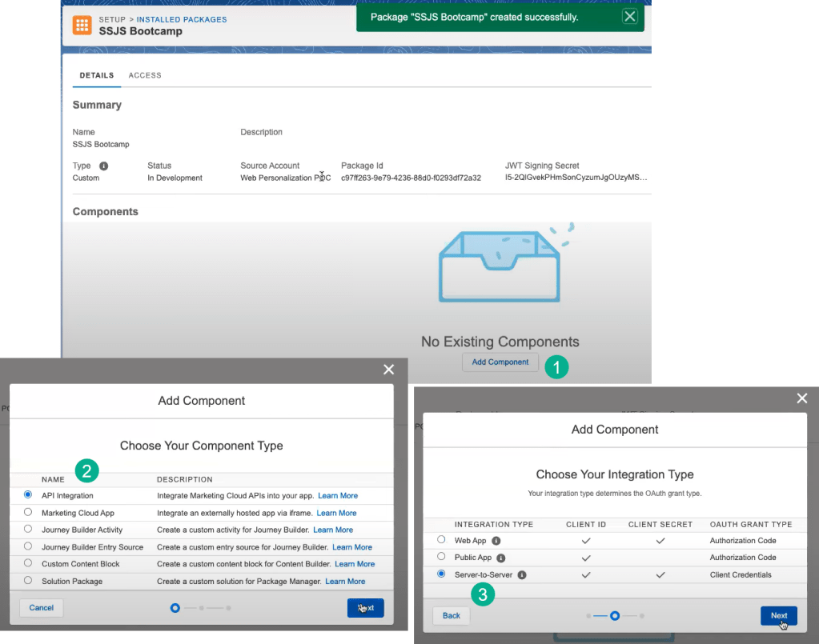Click Back in the integration type dialog
Image resolution: width=819 pixels, height=644 pixels.
[452, 615]
